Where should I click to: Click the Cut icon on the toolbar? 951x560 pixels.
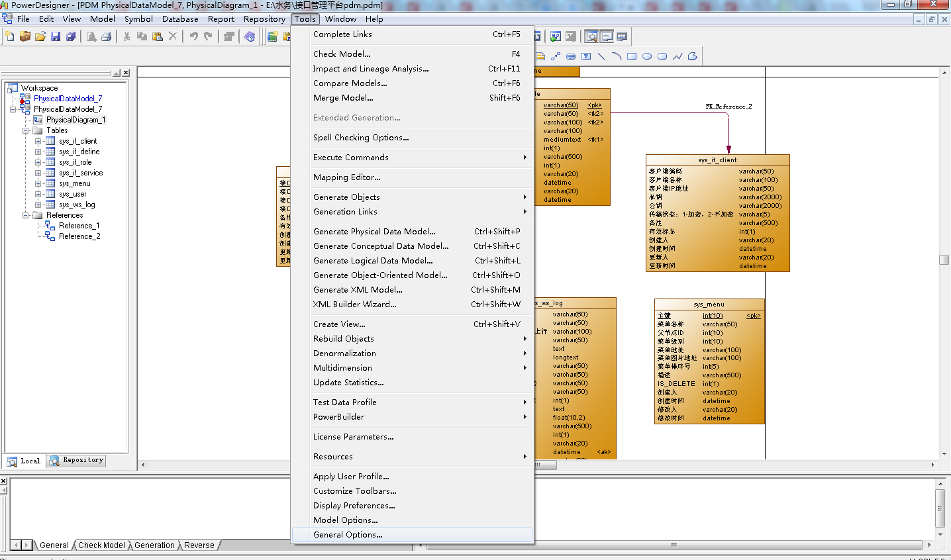126,37
